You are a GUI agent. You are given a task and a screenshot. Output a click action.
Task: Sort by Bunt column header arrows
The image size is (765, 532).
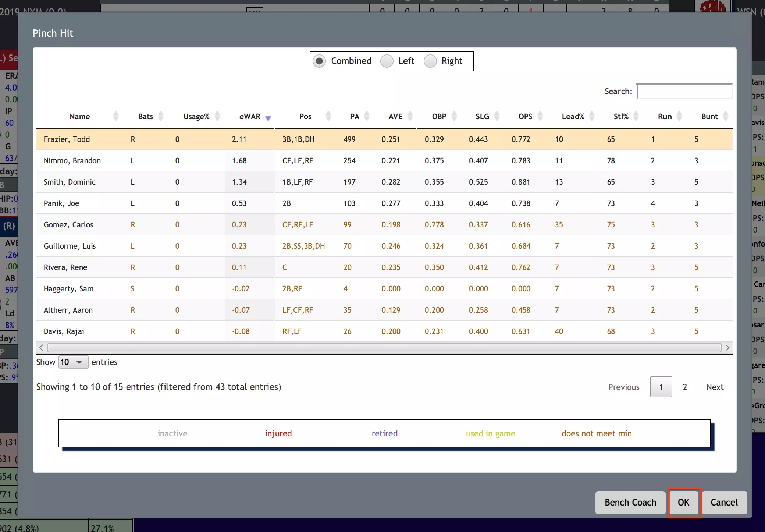pos(726,116)
